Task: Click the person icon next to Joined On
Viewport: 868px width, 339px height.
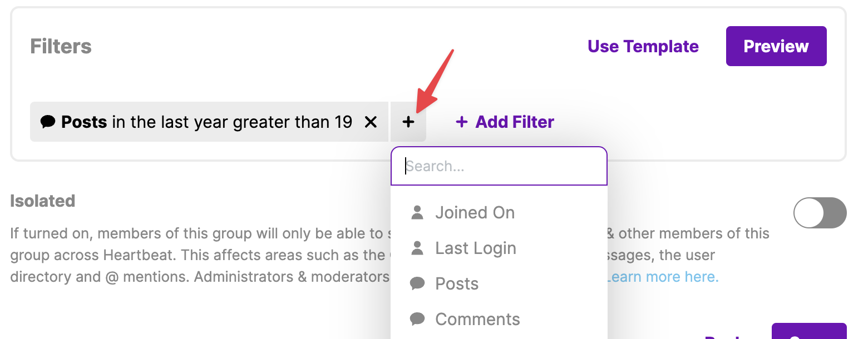Action: (417, 212)
